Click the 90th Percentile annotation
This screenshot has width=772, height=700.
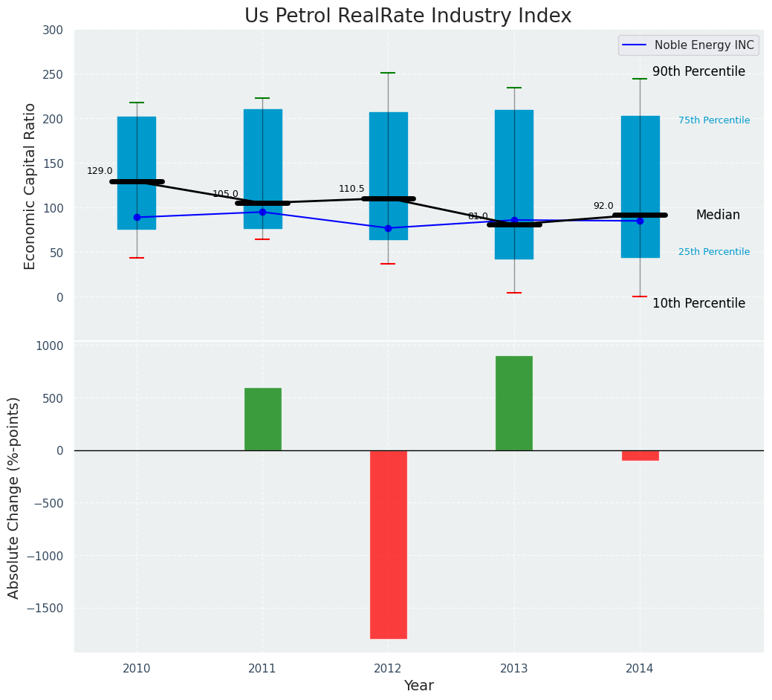698,71
